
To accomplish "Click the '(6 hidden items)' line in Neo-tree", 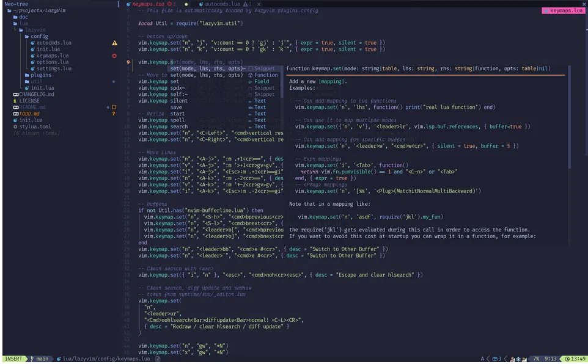I will (37, 133).
